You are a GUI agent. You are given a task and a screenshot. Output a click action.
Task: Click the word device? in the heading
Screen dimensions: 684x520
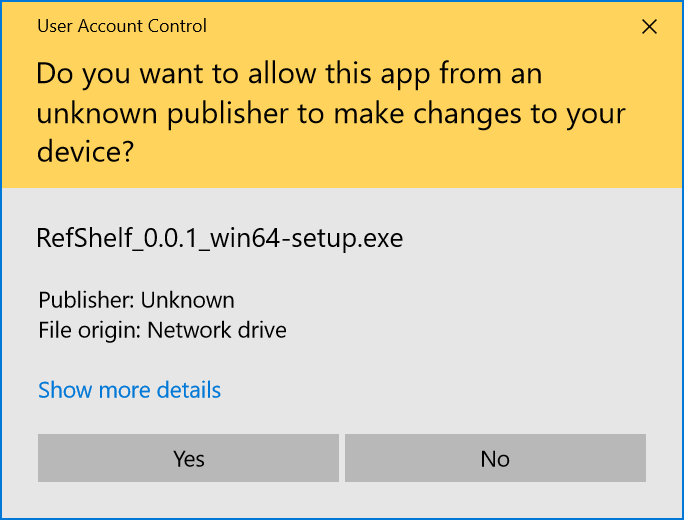86,153
